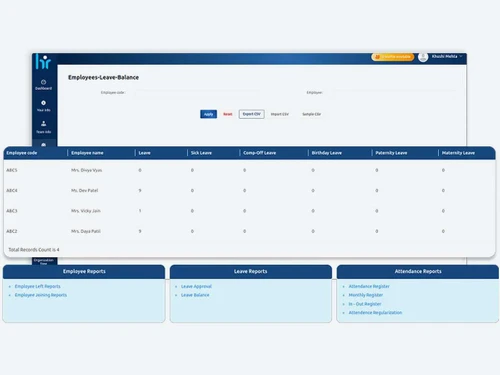Click the orange notification badge in the header
Viewport: 500px width, 375px height.
coord(393,57)
